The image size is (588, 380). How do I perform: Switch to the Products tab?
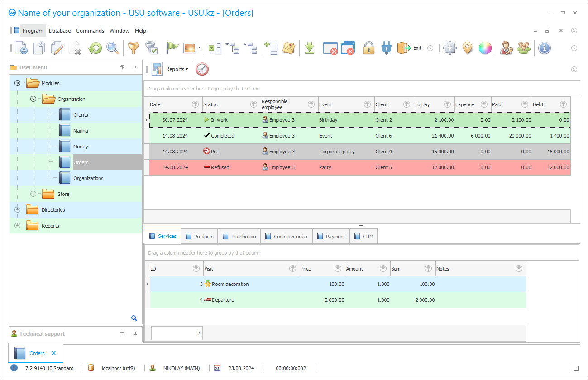(x=200, y=236)
